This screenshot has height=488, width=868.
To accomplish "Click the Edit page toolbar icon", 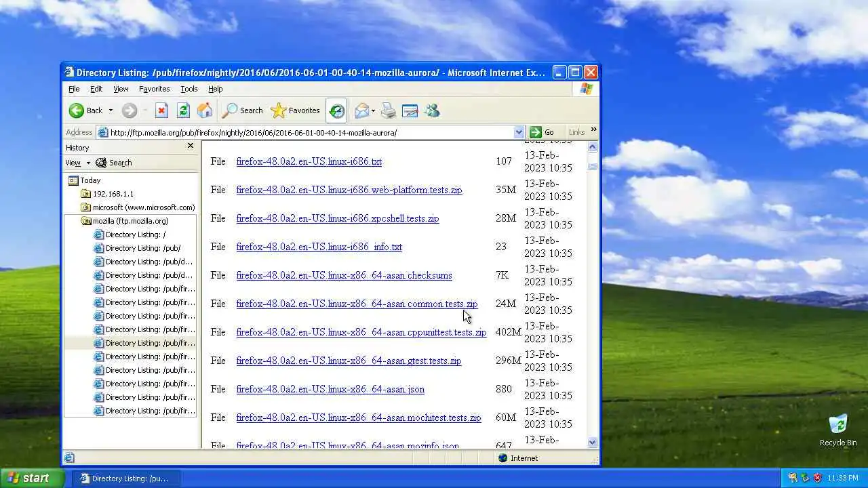I will click(410, 110).
